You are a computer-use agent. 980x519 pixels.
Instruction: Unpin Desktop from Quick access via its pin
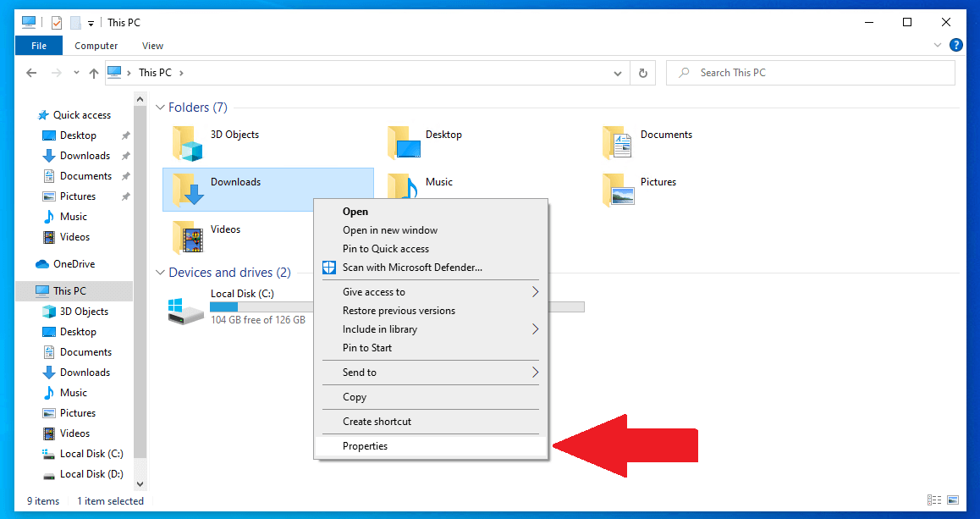tap(125, 135)
